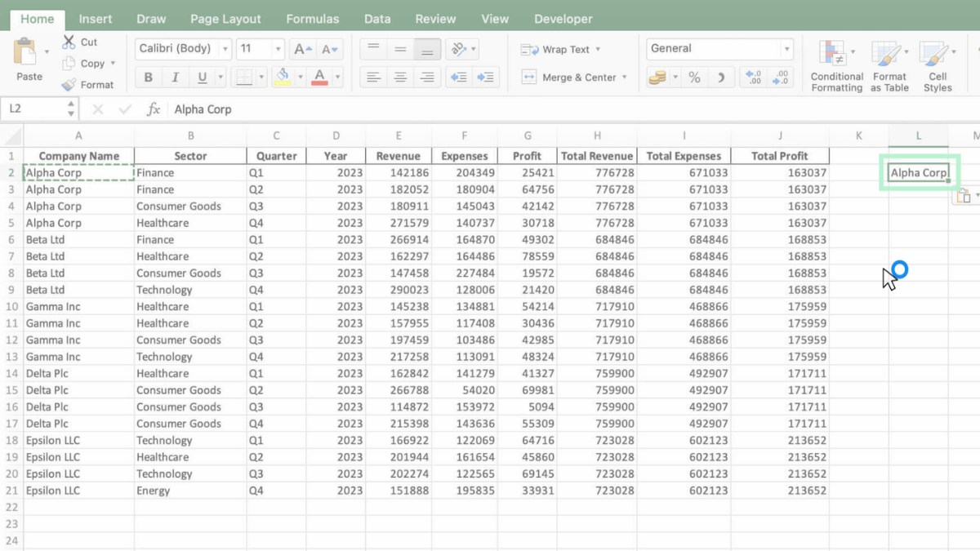The width and height of the screenshot is (980, 551).
Task: Apply the yellow fill color bucket
Action: click(x=283, y=78)
